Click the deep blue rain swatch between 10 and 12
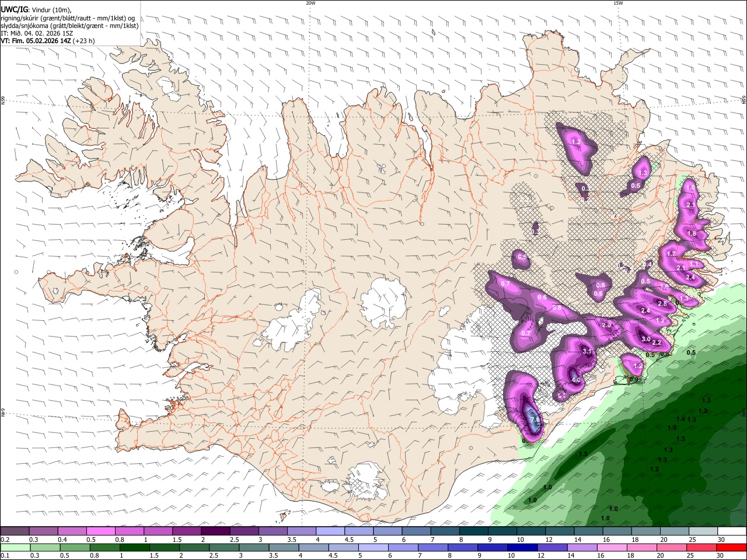The height and width of the screenshot is (560, 747). click(x=524, y=548)
